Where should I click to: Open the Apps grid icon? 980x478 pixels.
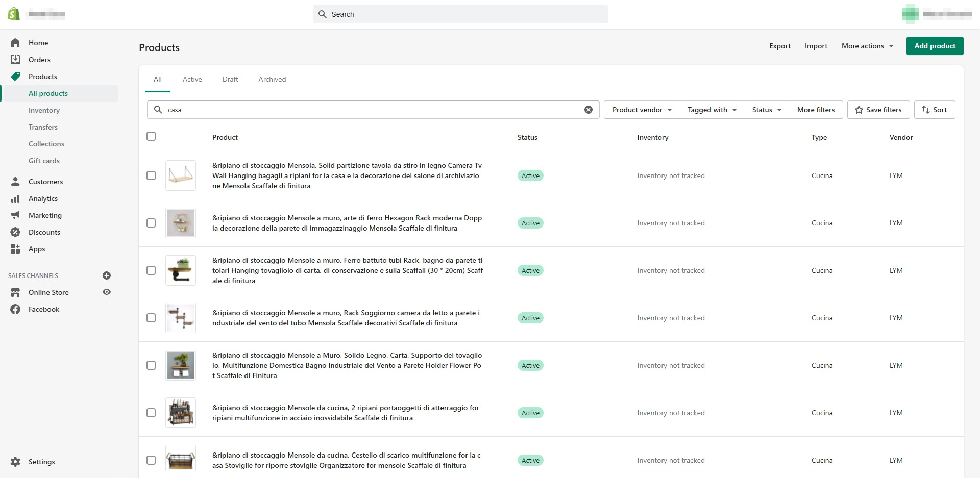(15, 249)
